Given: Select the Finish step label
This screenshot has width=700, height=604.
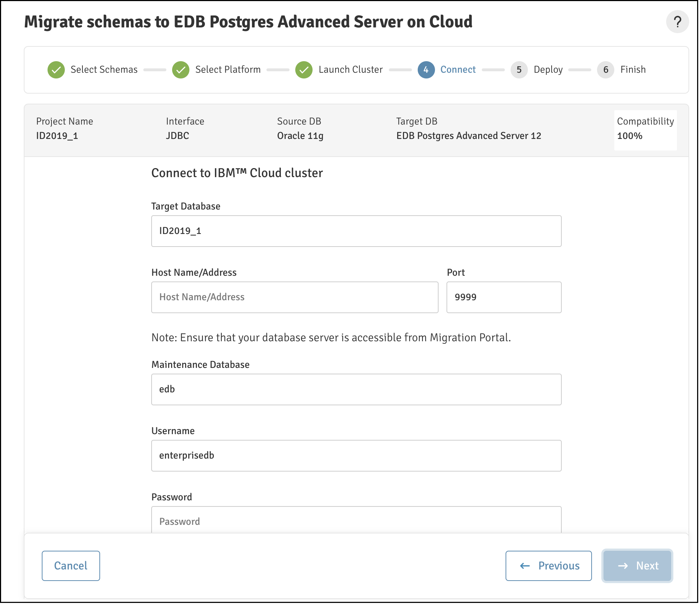Looking at the screenshot, I should [633, 69].
